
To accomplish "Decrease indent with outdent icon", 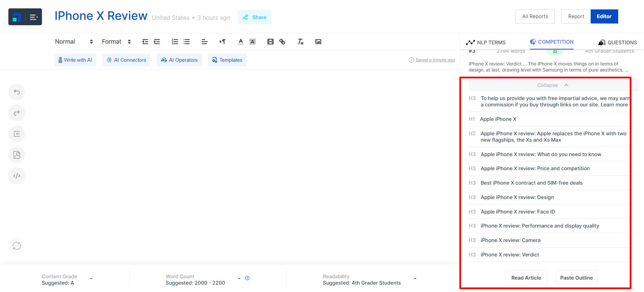I will point(145,42).
